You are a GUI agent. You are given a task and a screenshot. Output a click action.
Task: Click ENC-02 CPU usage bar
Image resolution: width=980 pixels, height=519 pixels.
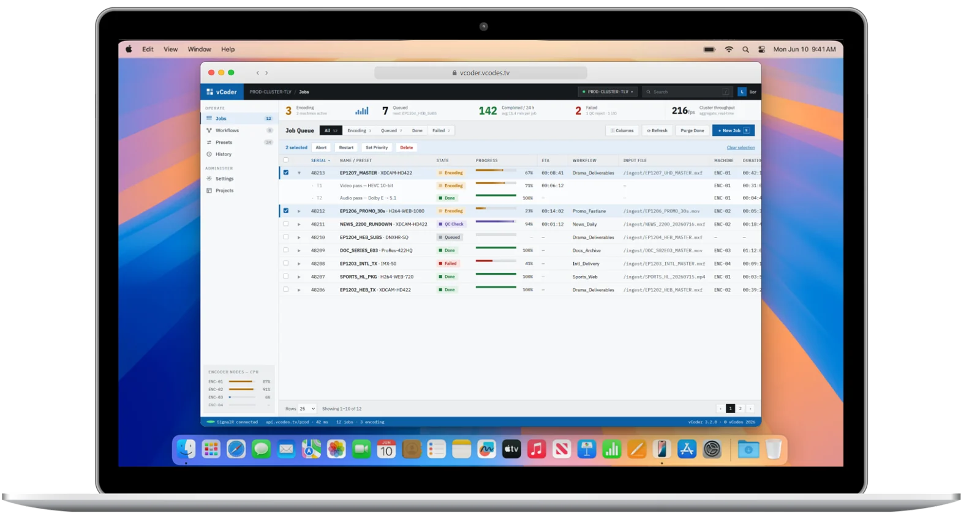coord(242,389)
